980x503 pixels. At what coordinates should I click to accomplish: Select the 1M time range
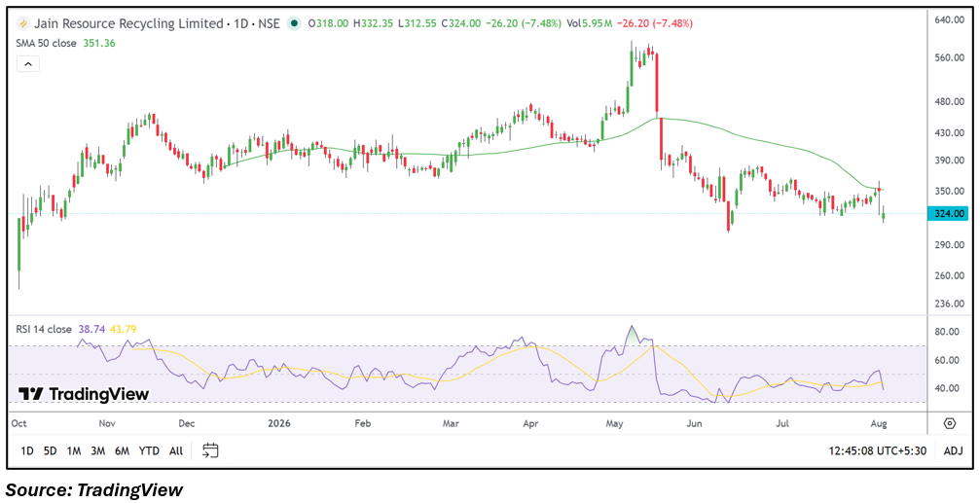[x=74, y=450]
